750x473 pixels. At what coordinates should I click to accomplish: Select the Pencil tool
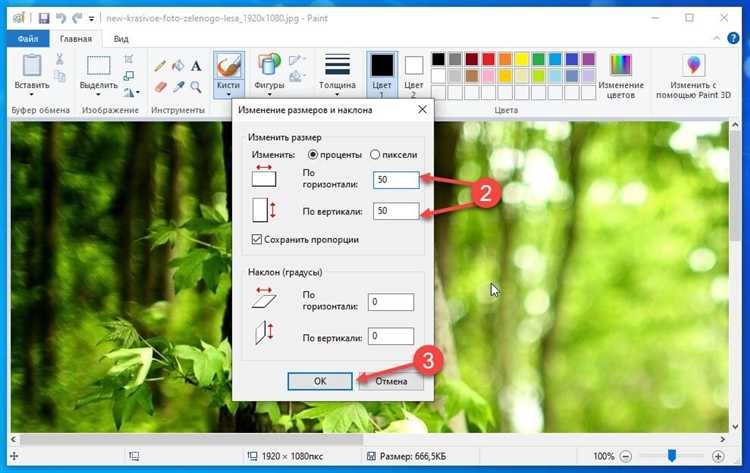[x=160, y=66]
